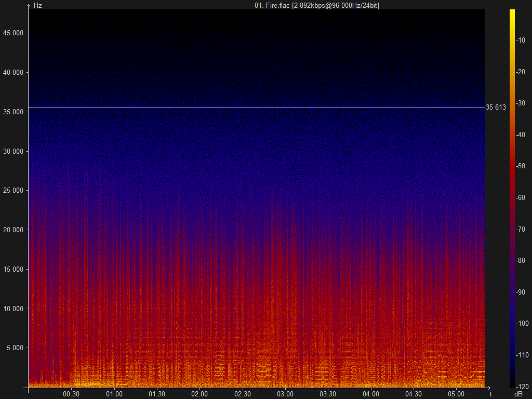Click the -30 dB legend label
This screenshot has height=399, width=532.
click(521, 103)
